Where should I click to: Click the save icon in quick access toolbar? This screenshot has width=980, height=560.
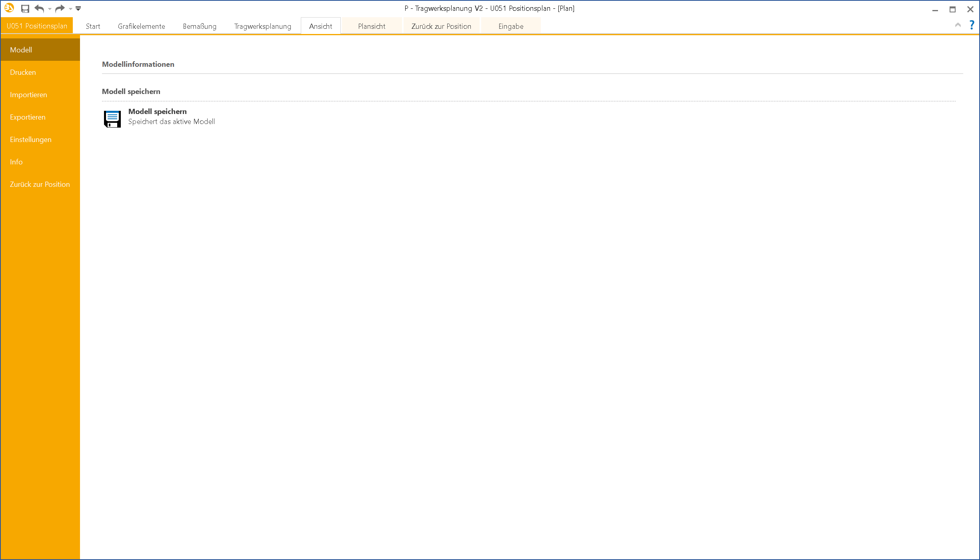[25, 8]
